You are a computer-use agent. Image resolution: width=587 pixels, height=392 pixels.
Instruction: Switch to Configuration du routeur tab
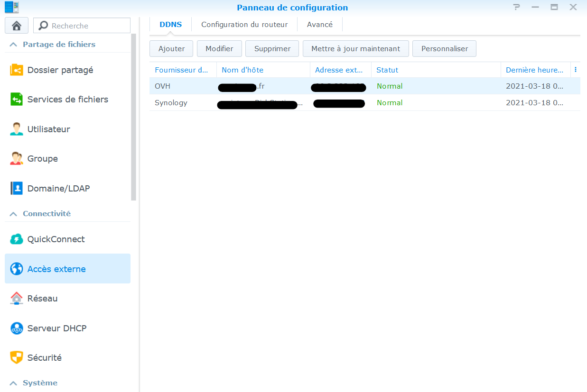(x=244, y=25)
